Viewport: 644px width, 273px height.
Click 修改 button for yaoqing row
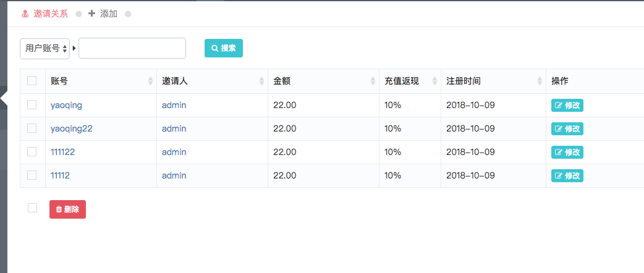567,105
